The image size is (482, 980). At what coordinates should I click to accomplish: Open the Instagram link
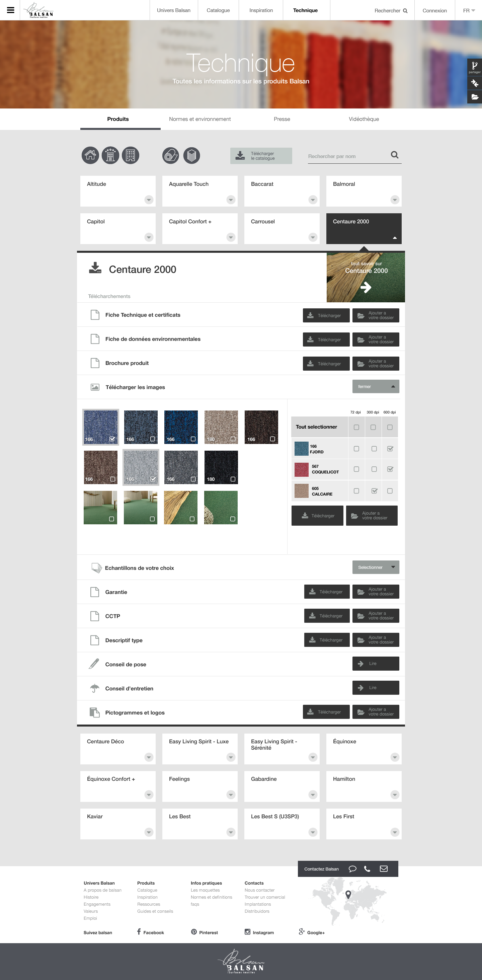[259, 932]
